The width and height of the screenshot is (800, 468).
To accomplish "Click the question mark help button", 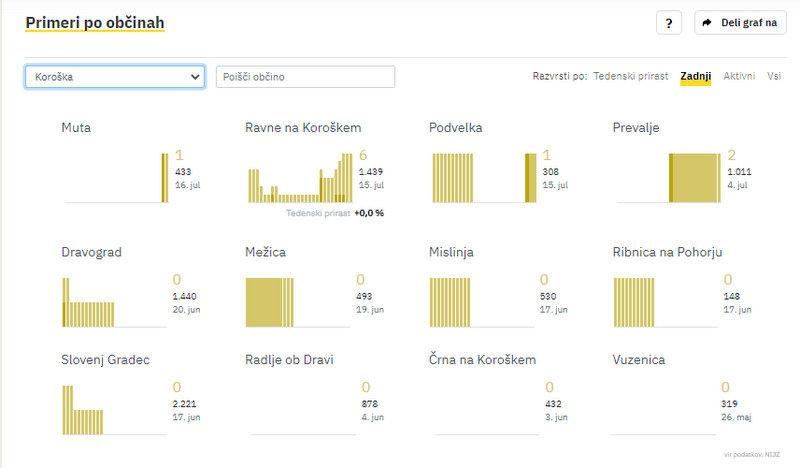I will point(669,23).
